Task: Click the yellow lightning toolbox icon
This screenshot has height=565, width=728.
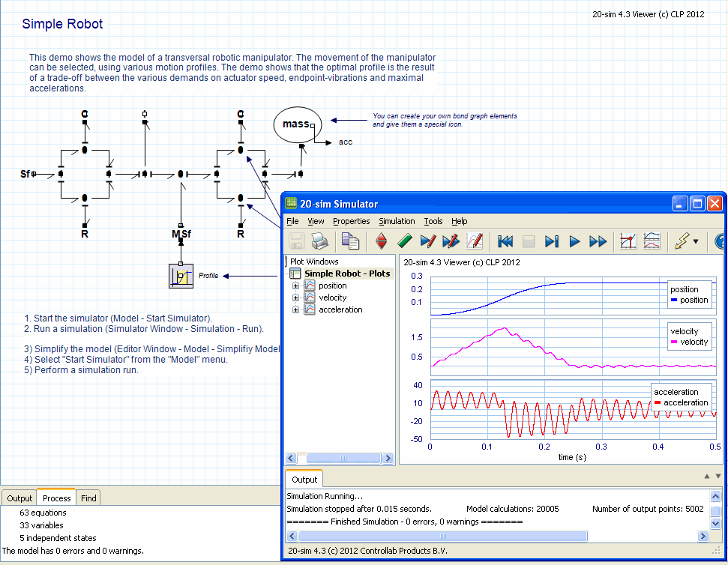Action: pos(682,241)
